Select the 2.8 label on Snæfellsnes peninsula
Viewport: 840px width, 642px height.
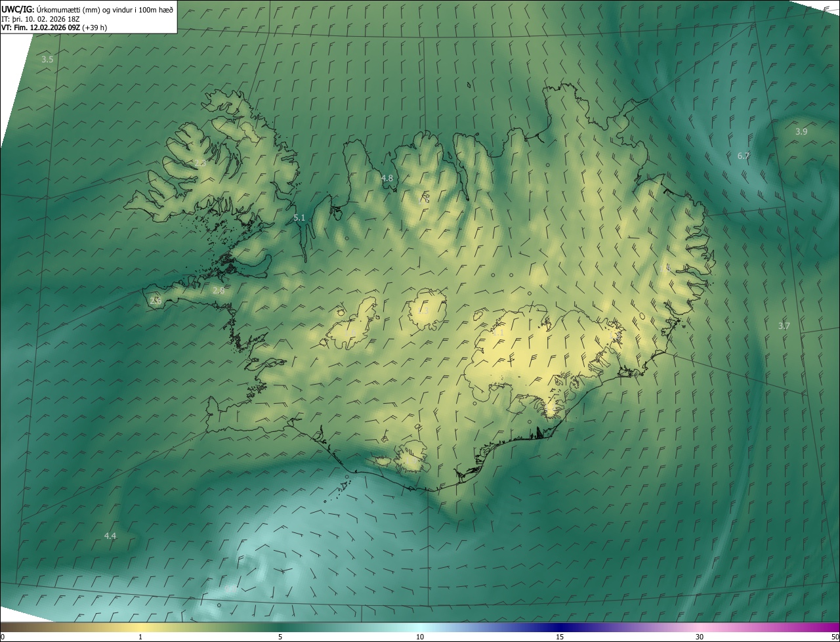point(219,290)
